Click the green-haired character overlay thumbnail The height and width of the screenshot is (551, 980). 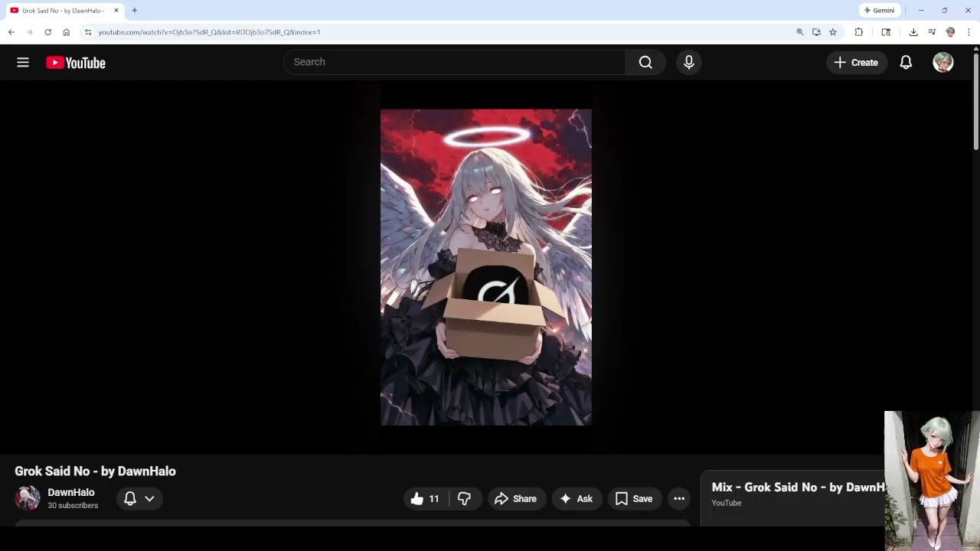[932, 481]
